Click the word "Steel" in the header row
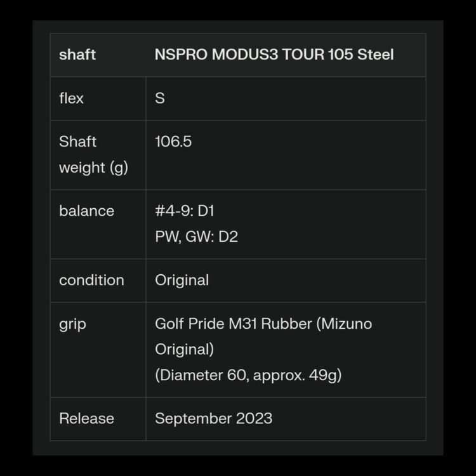Image resolution: width=476 pixels, height=476 pixels. pyautogui.click(x=375, y=55)
